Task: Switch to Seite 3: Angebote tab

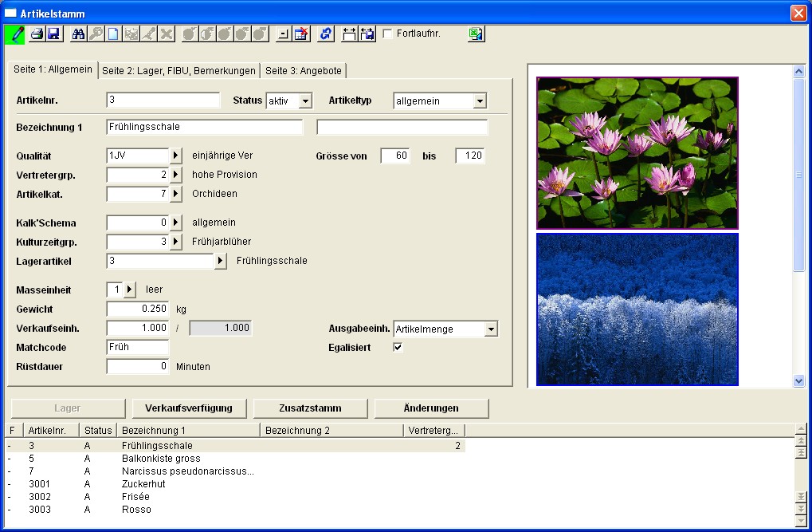Action: pos(304,71)
